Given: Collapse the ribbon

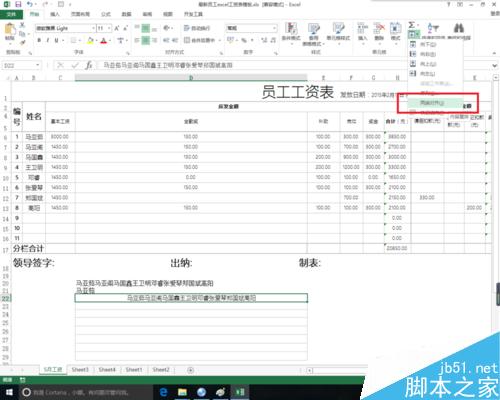Looking at the screenshot, I should (494, 53).
